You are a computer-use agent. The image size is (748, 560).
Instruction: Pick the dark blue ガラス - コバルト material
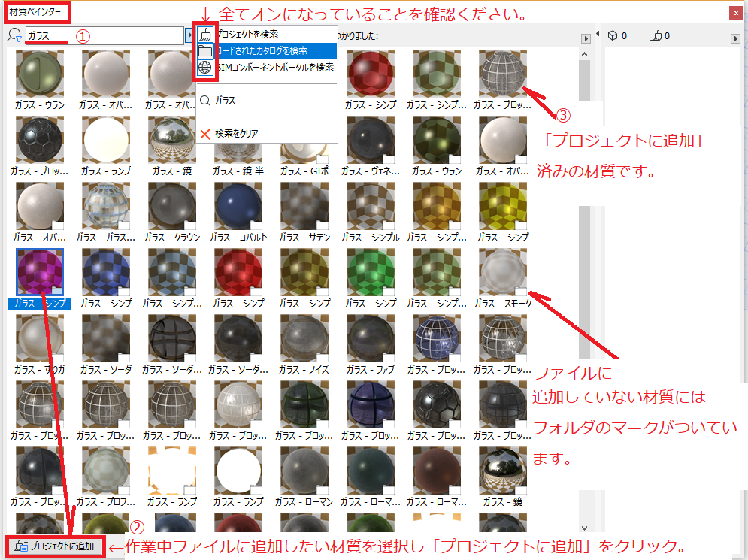[x=238, y=206]
